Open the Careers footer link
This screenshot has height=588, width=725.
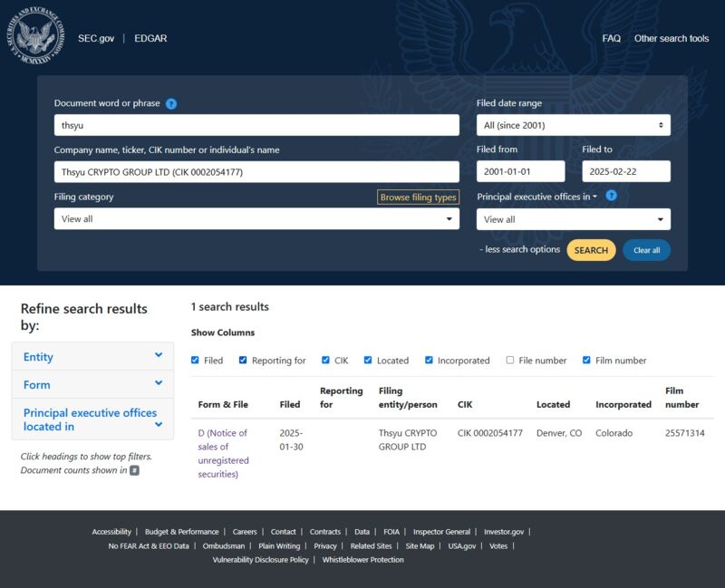(x=245, y=532)
